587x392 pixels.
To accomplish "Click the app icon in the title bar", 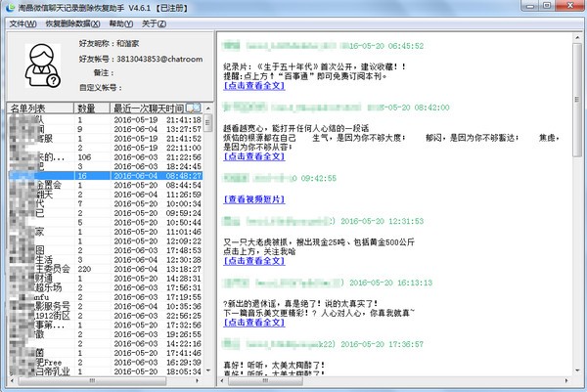I will [x=9, y=8].
